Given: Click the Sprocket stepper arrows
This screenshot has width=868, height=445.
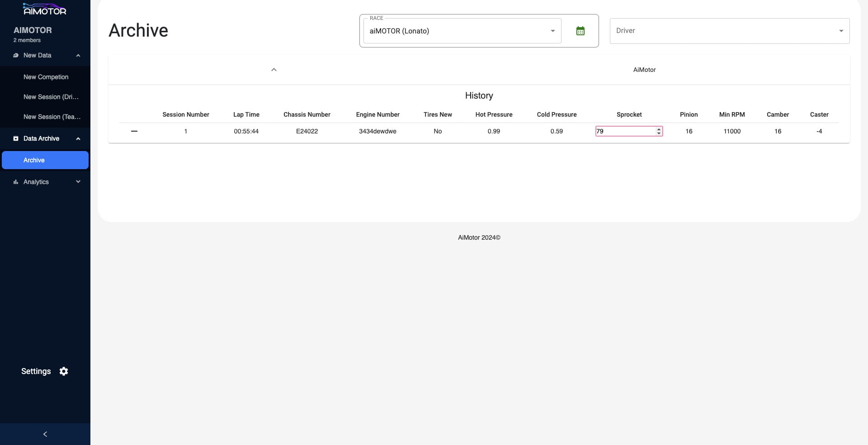Looking at the screenshot, I should tap(659, 131).
